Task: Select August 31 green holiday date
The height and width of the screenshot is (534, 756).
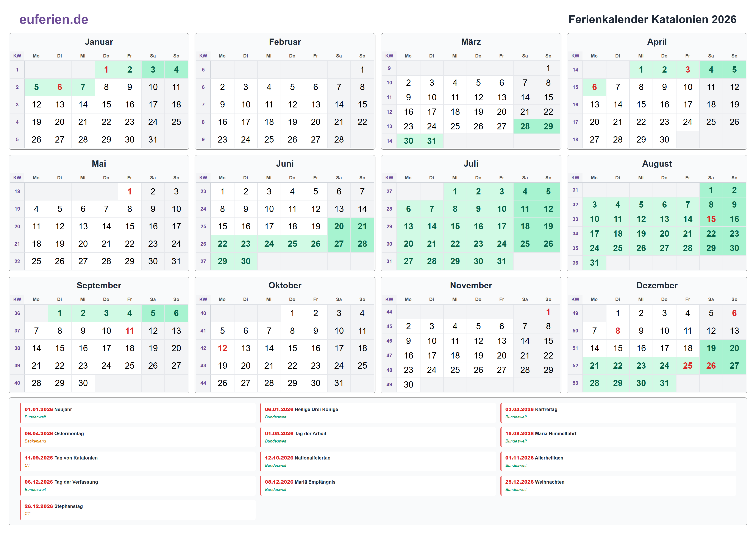Action: coord(594,262)
